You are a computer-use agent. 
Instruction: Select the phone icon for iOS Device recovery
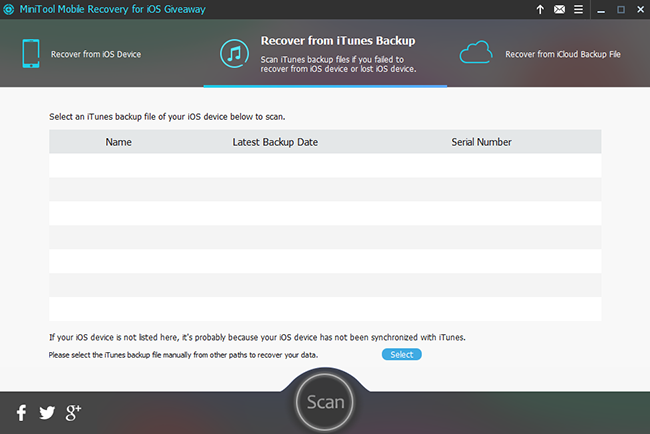(31, 53)
